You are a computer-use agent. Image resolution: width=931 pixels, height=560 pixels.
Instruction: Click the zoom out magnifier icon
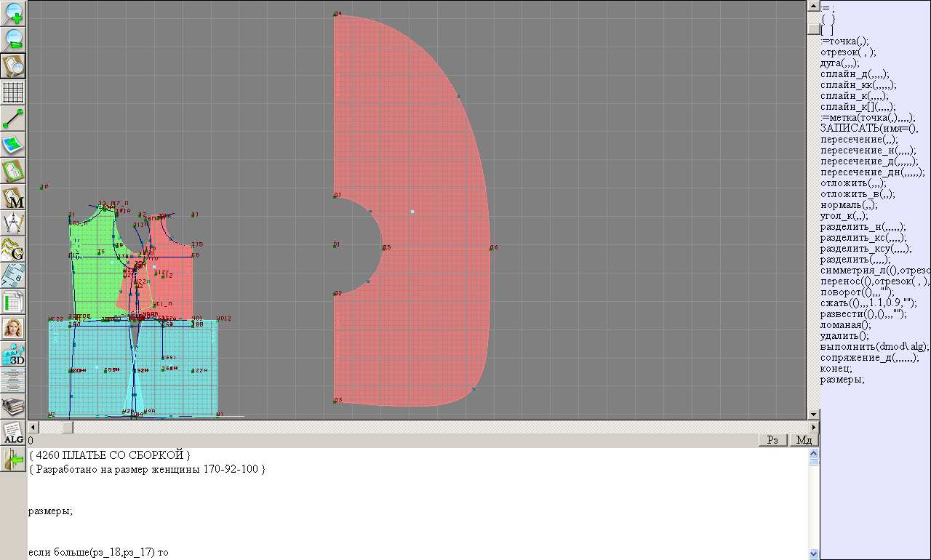(x=13, y=39)
